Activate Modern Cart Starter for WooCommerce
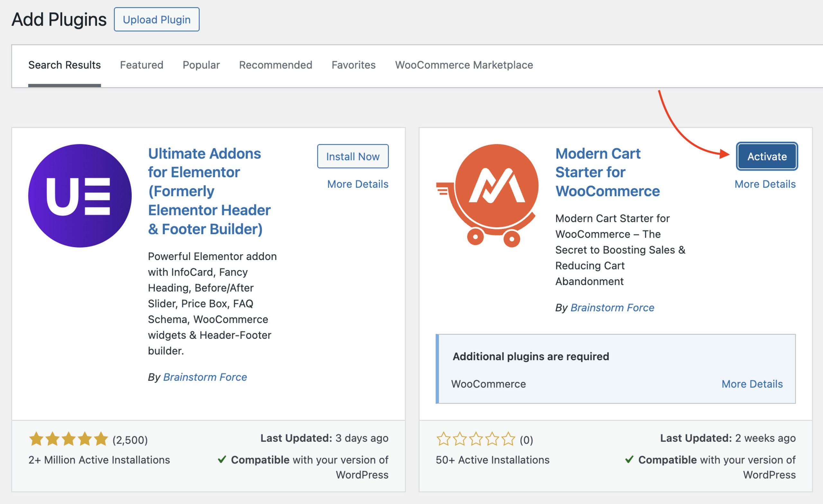 point(767,156)
